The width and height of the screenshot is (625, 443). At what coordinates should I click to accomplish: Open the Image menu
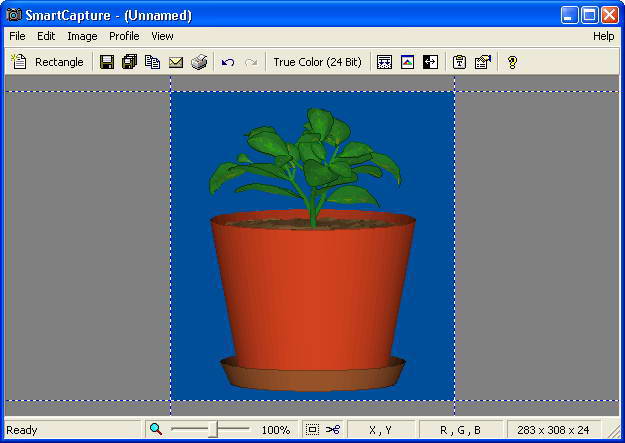coord(82,36)
